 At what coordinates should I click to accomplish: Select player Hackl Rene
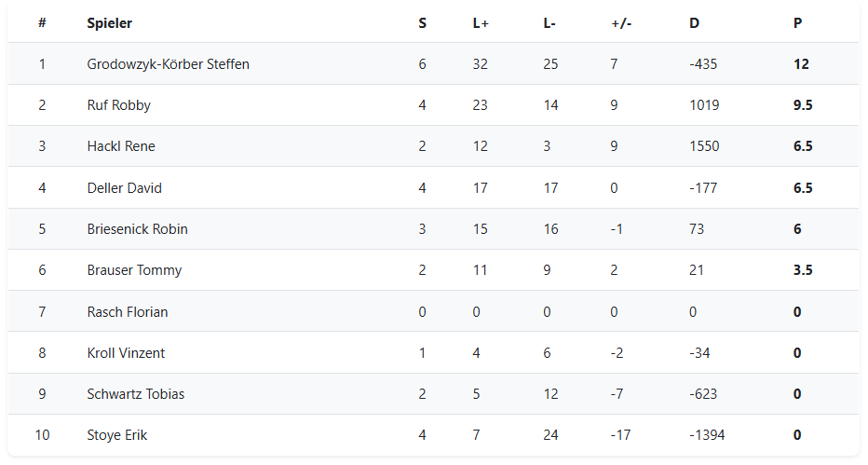pos(121,146)
